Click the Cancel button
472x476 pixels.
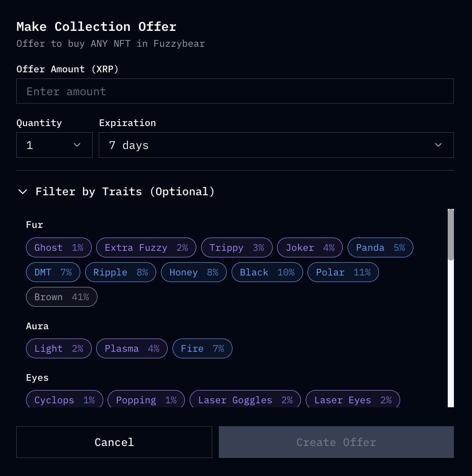tap(114, 442)
